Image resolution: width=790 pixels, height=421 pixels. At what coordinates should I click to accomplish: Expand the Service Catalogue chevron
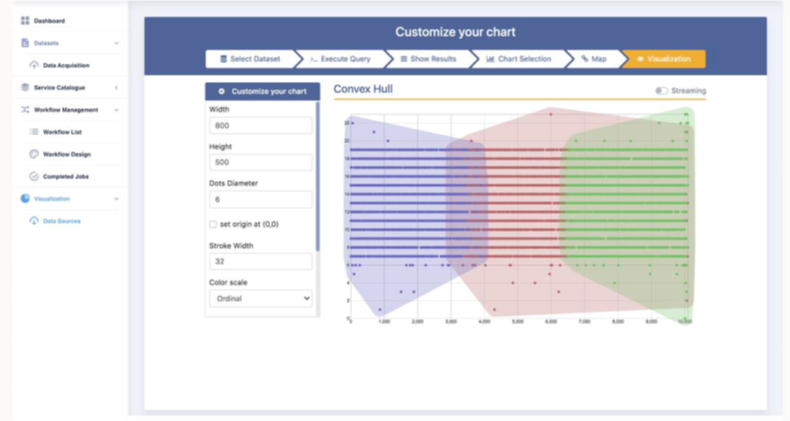point(116,87)
